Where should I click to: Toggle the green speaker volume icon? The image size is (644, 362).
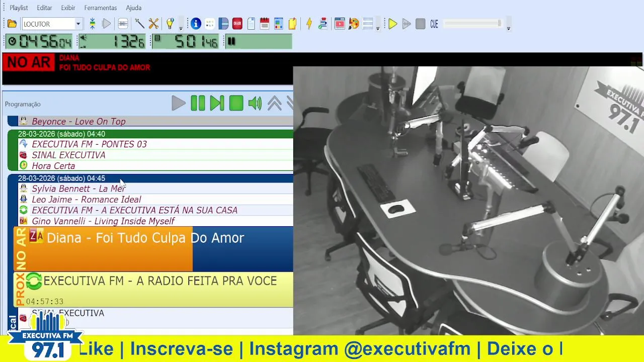pos(255,103)
